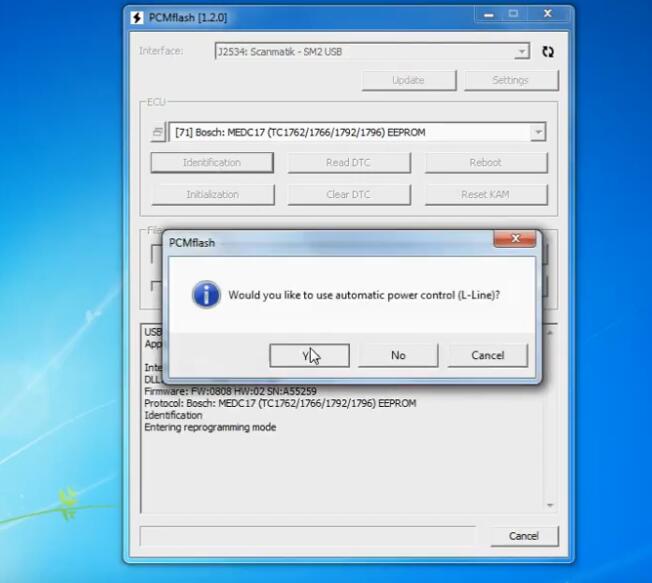652x583 pixels.
Task: Open the Interface J2534 Scanmatik dropdown
Action: coord(521,52)
